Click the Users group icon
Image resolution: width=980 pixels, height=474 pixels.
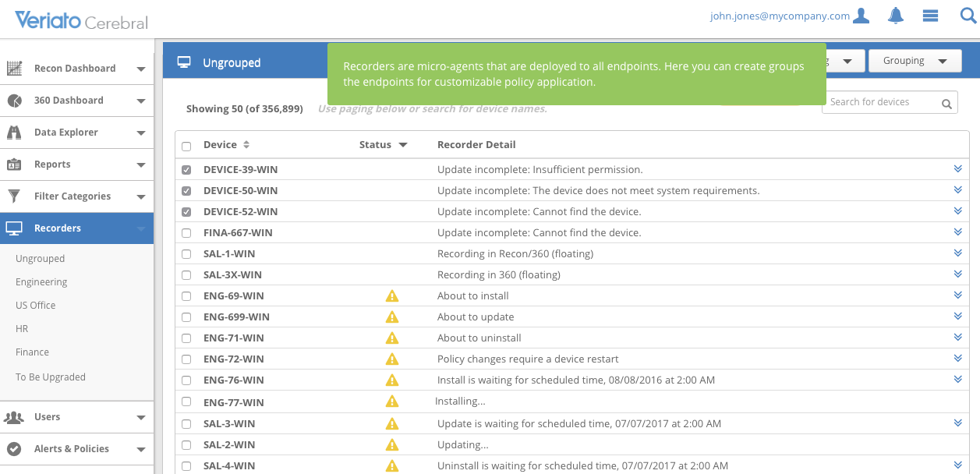click(x=14, y=417)
